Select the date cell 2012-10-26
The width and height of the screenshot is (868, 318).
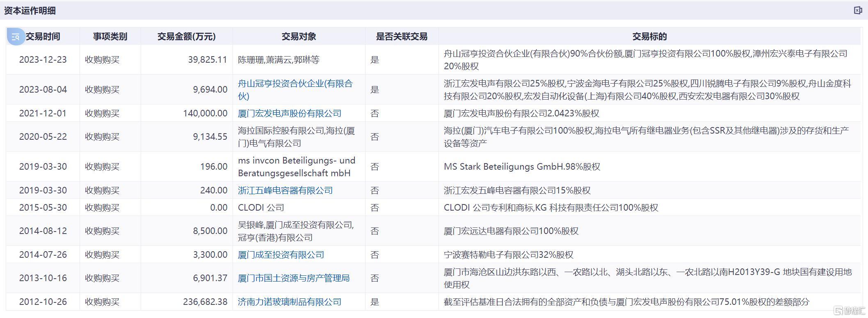(x=43, y=302)
